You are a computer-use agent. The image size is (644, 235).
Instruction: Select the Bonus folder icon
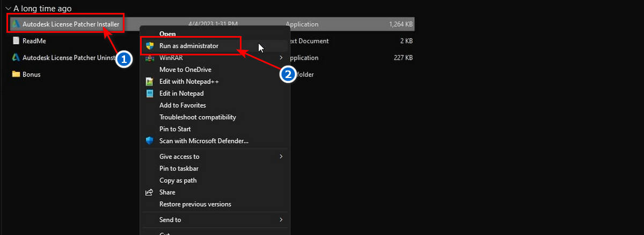click(16, 74)
